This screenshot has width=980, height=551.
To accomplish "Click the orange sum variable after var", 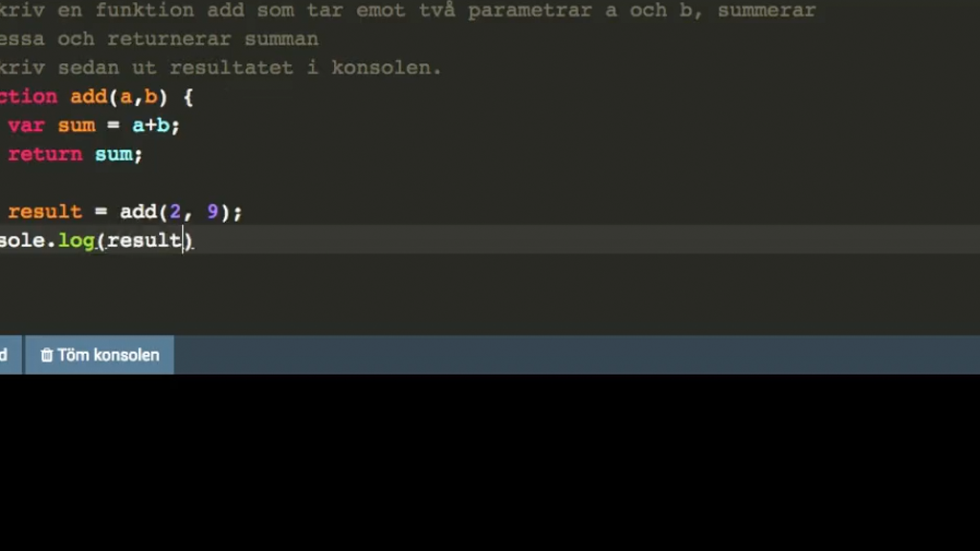I will pyautogui.click(x=77, y=125).
